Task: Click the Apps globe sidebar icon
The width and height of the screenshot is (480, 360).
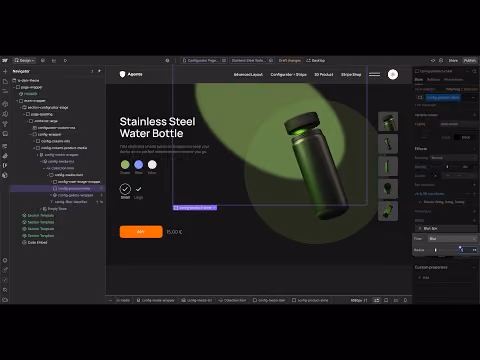Action: (x=5, y=175)
